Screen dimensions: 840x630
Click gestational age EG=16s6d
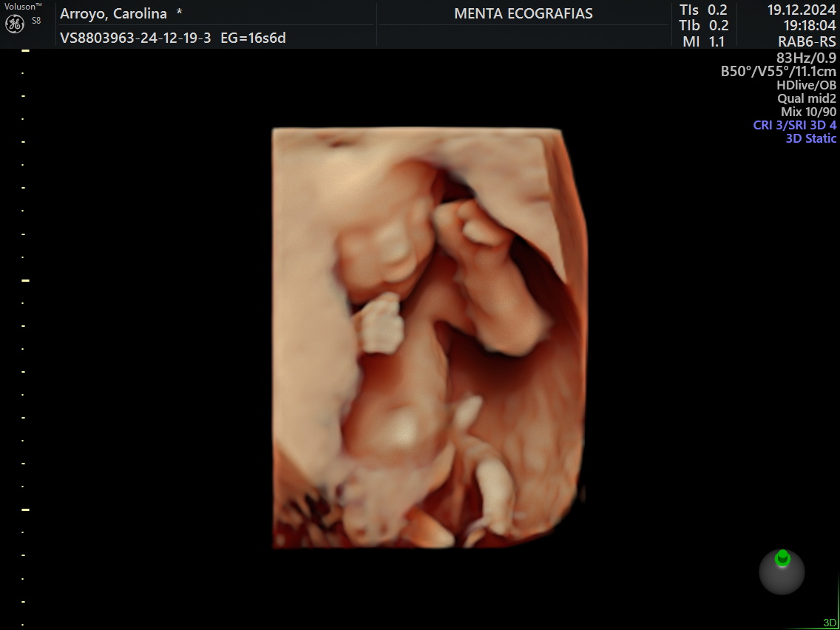tap(254, 38)
